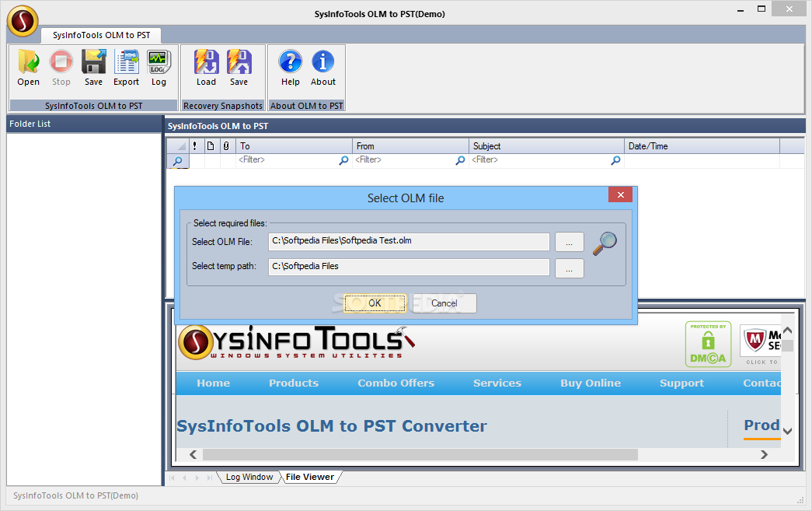Click the Select temp path field

click(x=409, y=267)
